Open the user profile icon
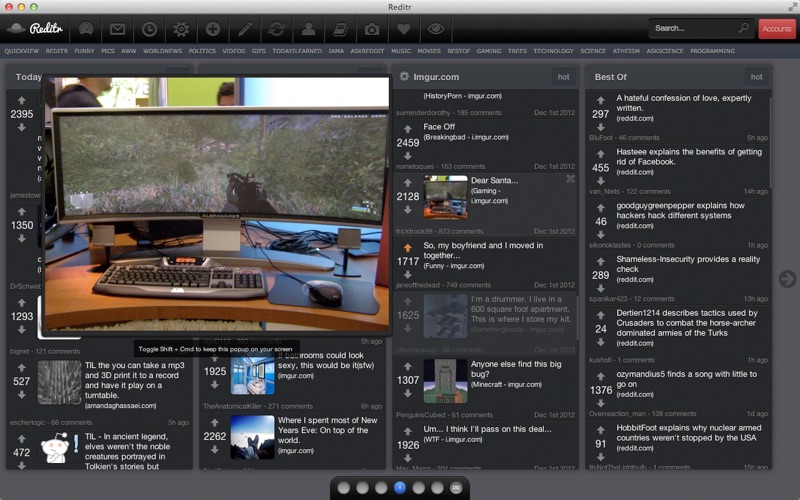Viewport: 800px width, 500px height. 308,29
